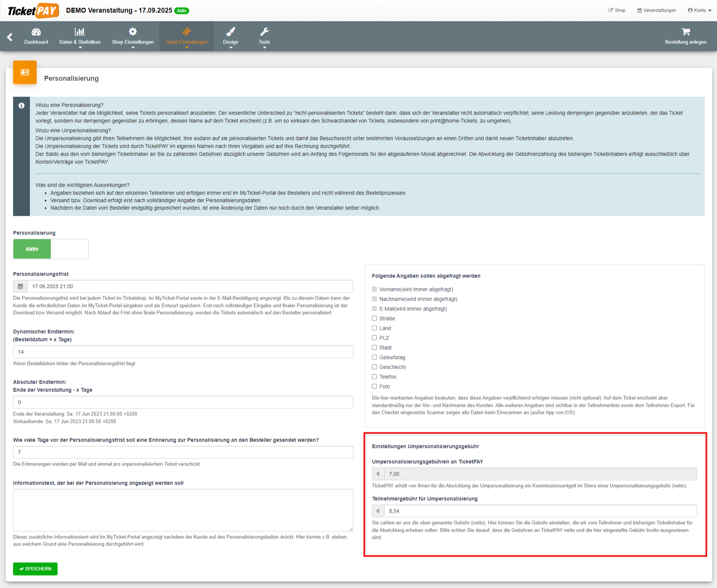
Task: Click the green Aktiv status badge in header
Action: click(x=182, y=11)
